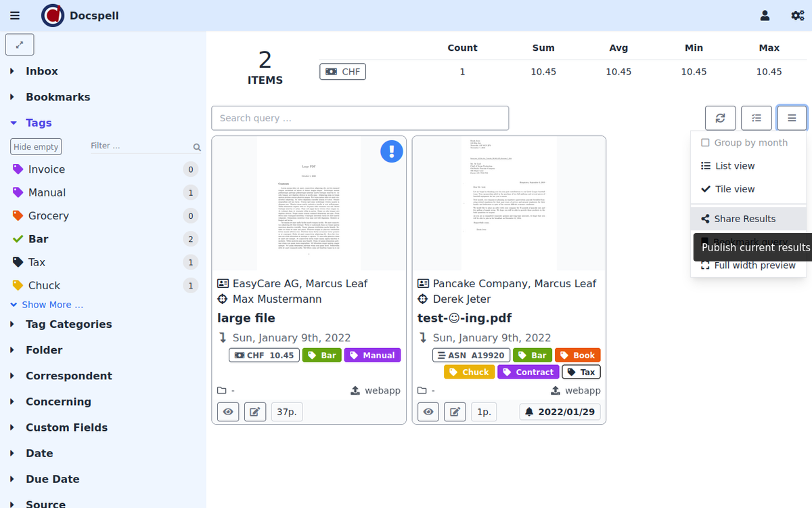This screenshot has height=508, width=812.
Task: Expand the Inbox section
Action: (41, 71)
